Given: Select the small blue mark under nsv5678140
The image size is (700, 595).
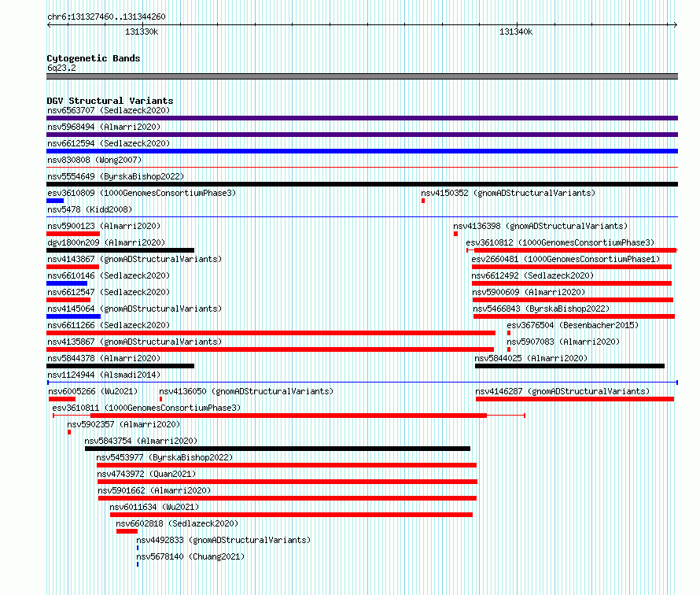Looking at the screenshot, I should coord(138,564).
